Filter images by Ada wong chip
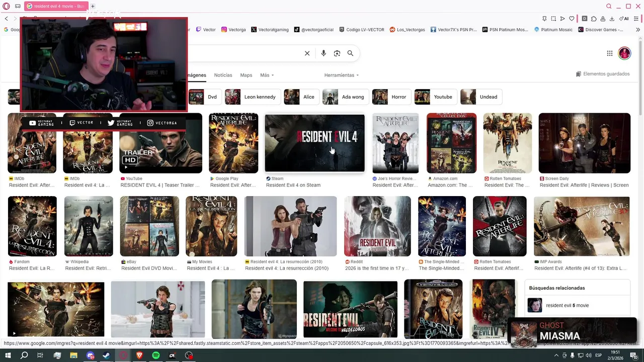 345,97
